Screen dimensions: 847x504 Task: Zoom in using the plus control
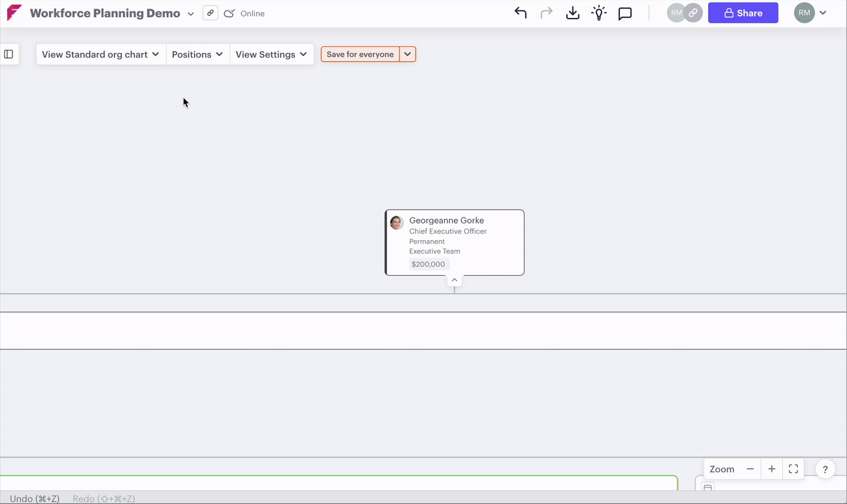coord(772,468)
